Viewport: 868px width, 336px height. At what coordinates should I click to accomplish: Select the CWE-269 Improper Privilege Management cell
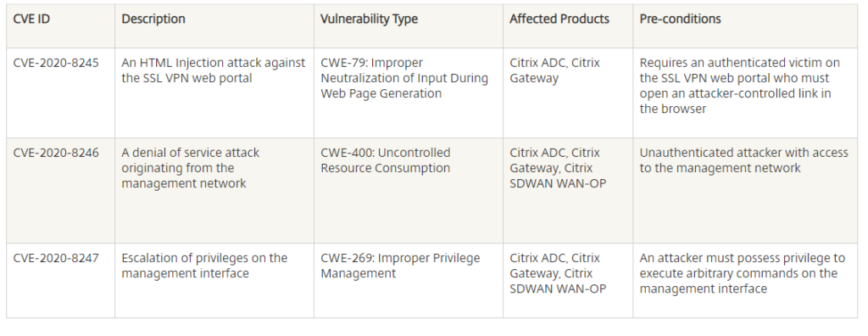tap(400, 266)
